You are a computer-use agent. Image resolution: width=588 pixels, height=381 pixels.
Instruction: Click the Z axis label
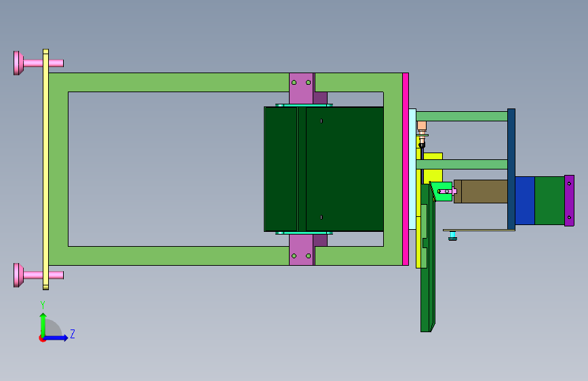pos(73,334)
